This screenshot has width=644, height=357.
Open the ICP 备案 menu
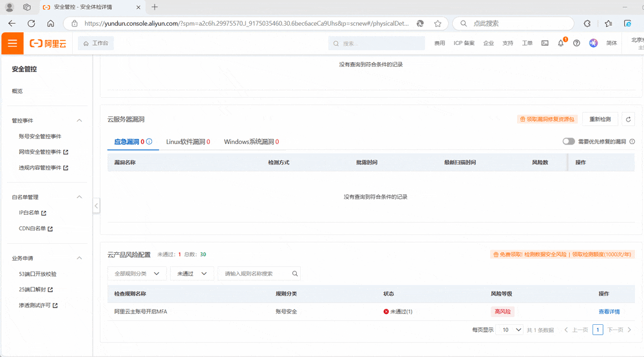[x=464, y=43]
